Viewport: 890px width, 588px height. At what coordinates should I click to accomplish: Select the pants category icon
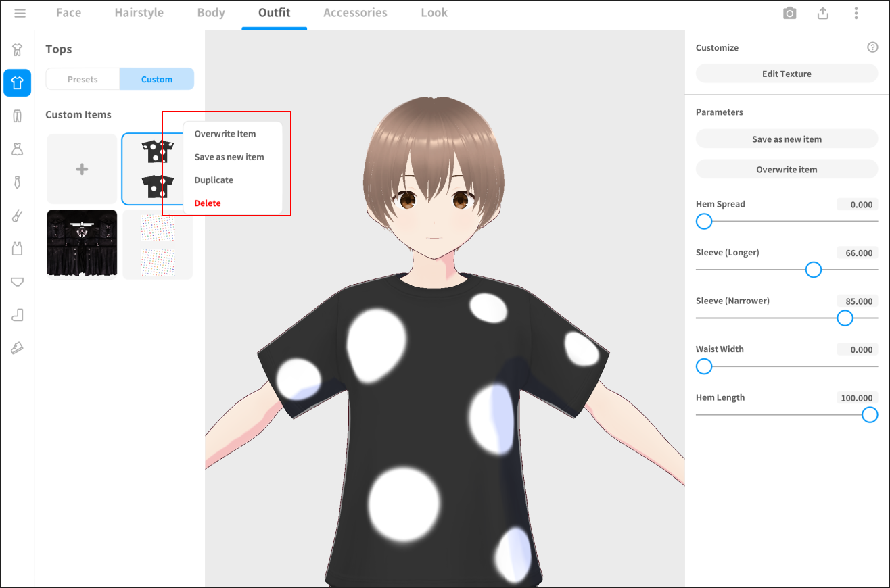(x=18, y=116)
